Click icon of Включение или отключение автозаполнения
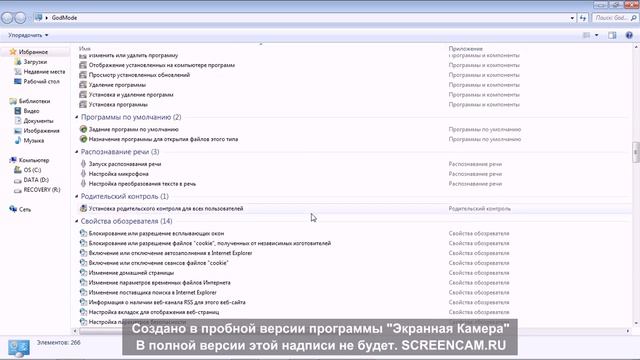The height and width of the screenshot is (360, 640). 83,253
